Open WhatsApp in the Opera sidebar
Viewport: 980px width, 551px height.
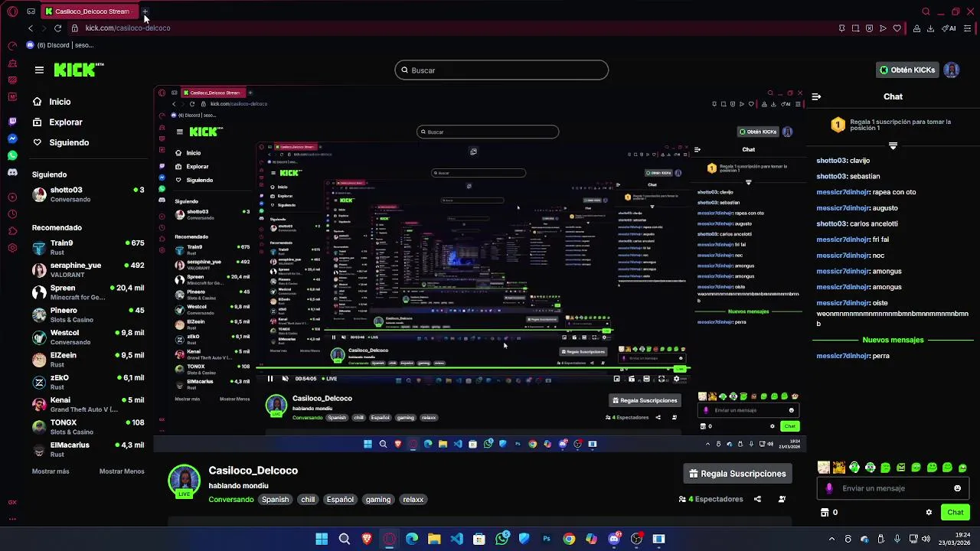tap(12, 155)
